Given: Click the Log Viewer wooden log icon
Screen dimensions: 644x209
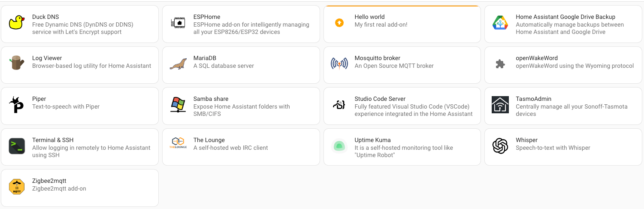Looking at the screenshot, I should coord(17,64).
